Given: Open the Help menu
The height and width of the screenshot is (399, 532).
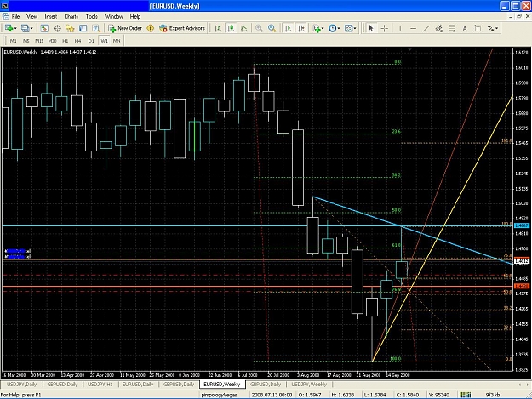Looking at the screenshot, I should point(135,17).
